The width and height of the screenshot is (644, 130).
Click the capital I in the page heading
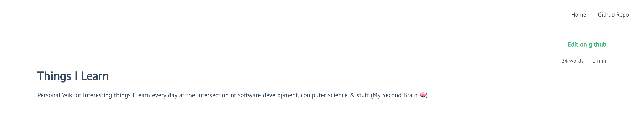[x=76, y=76]
